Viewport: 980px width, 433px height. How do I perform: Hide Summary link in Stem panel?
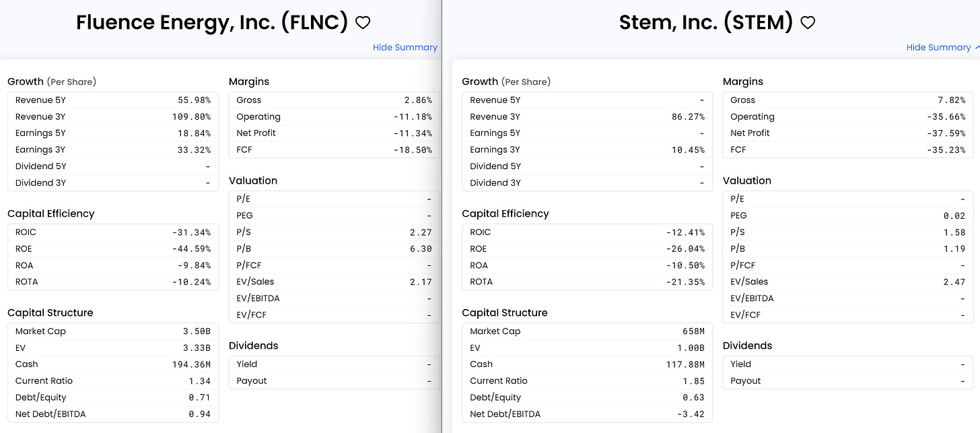[x=938, y=47]
